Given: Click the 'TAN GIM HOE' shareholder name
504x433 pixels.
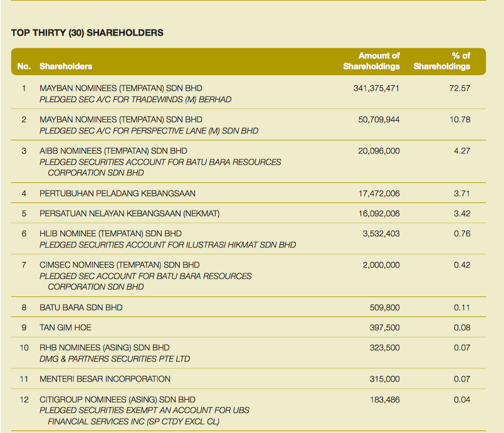Looking at the screenshot, I should (x=65, y=328).
